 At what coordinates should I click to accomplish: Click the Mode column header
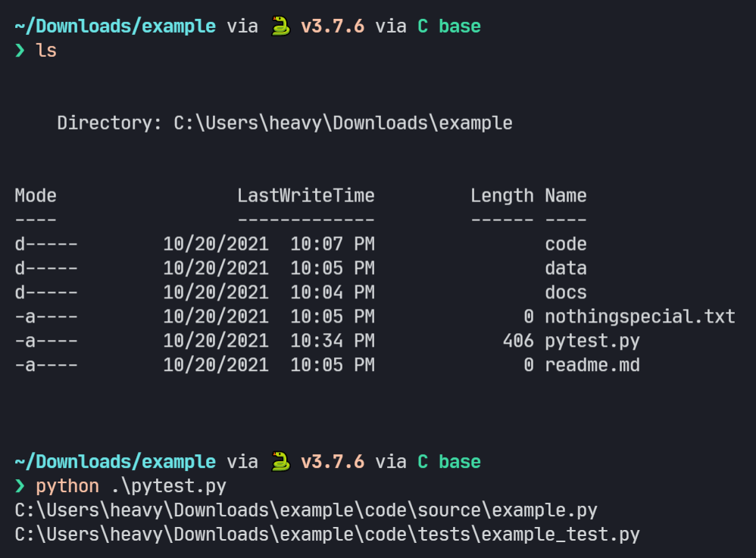36,195
